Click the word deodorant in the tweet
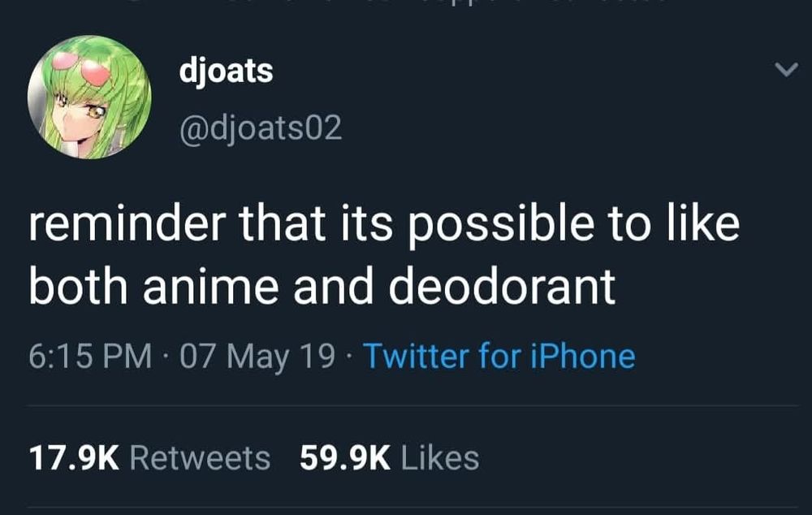This screenshot has height=515, width=812. pyautogui.click(x=502, y=286)
